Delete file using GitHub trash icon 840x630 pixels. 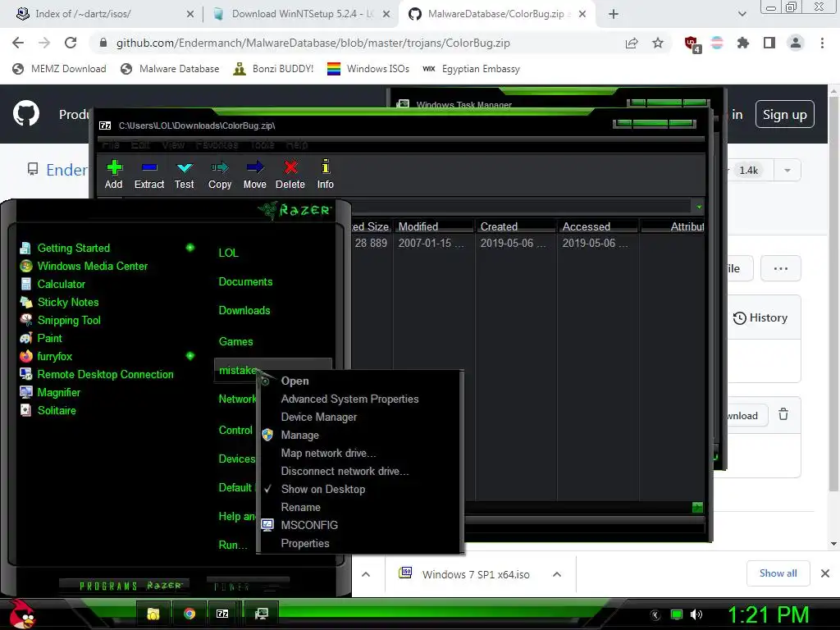click(x=783, y=414)
